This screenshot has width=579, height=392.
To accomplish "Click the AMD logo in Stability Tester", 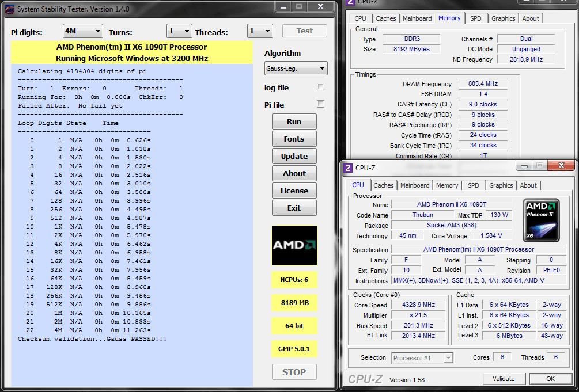I will pos(294,245).
